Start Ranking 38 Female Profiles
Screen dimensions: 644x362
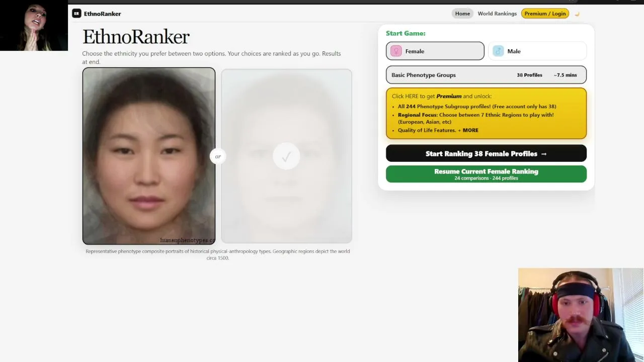pos(486,153)
